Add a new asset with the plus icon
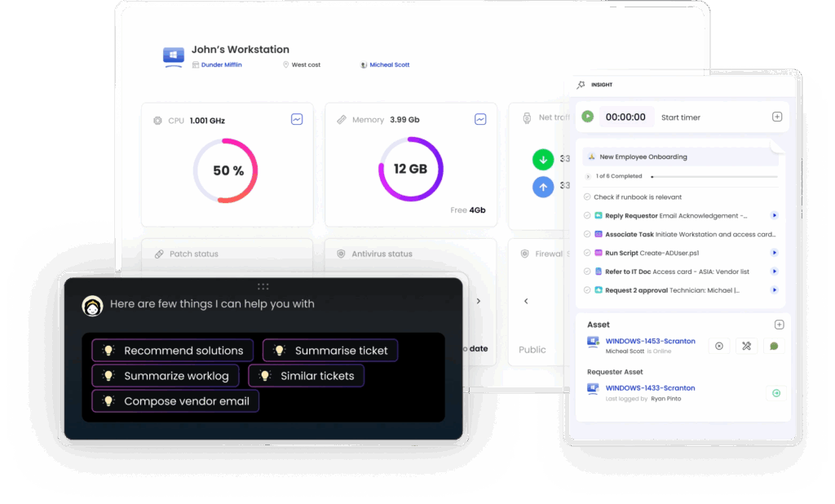Image resolution: width=835 pixels, height=504 pixels. pyautogui.click(x=779, y=325)
